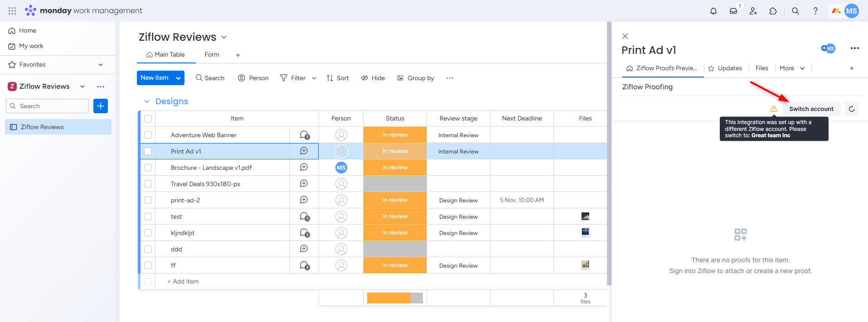Open the app switcher grid icon
868x322 pixels.
(12, 11)
